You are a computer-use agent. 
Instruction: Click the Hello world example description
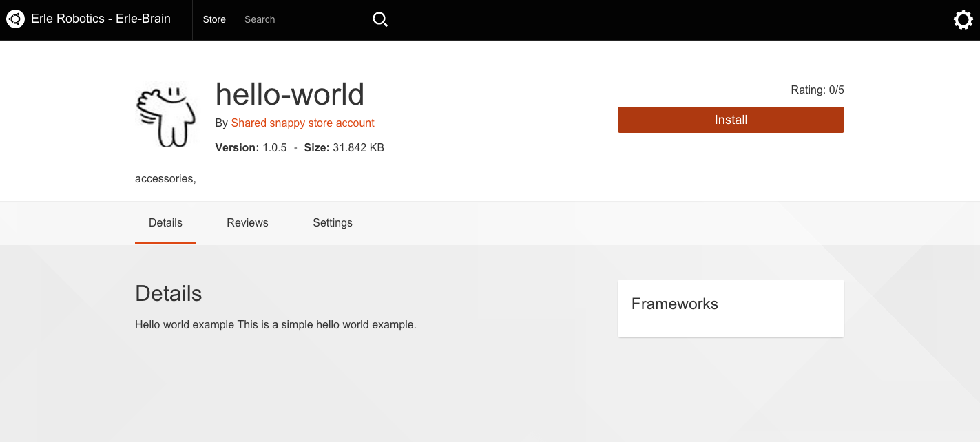click(x=275, y=324)
